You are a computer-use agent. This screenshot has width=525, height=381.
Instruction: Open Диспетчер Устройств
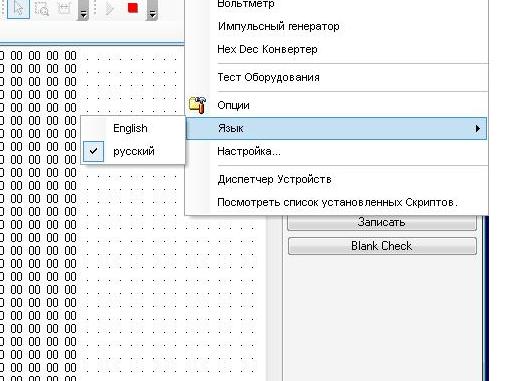(336, 179)
